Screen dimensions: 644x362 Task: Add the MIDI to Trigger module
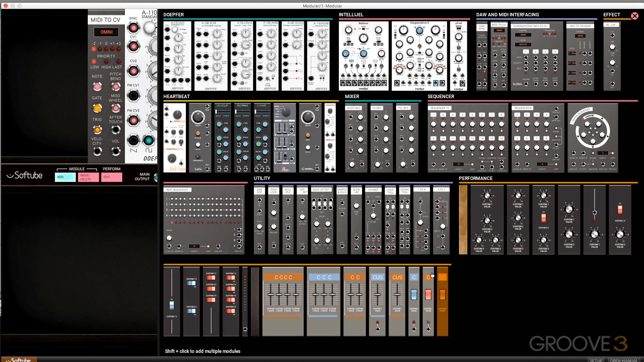pyautogui.click(x=580, y=56)
